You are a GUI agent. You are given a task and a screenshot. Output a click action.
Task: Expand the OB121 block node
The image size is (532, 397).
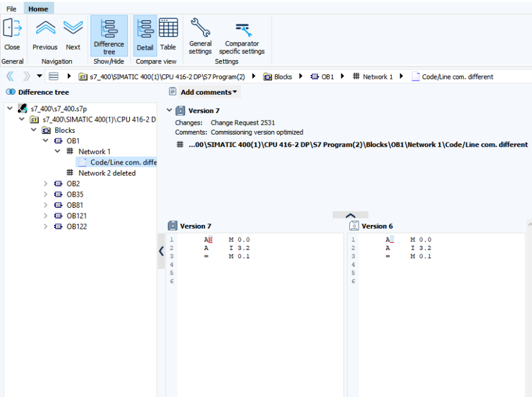46,216
